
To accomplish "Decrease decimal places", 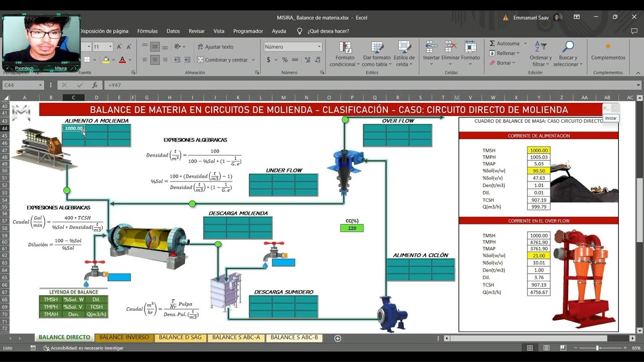I will click(317, 60).
